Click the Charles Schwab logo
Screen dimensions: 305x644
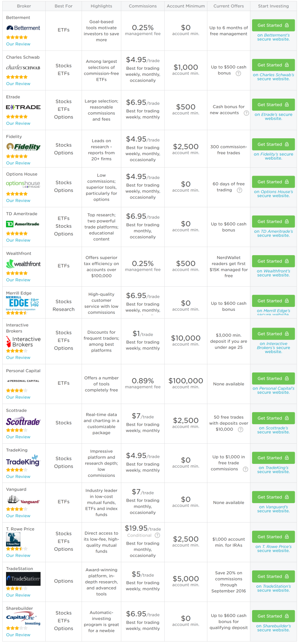tap(23, 68)
